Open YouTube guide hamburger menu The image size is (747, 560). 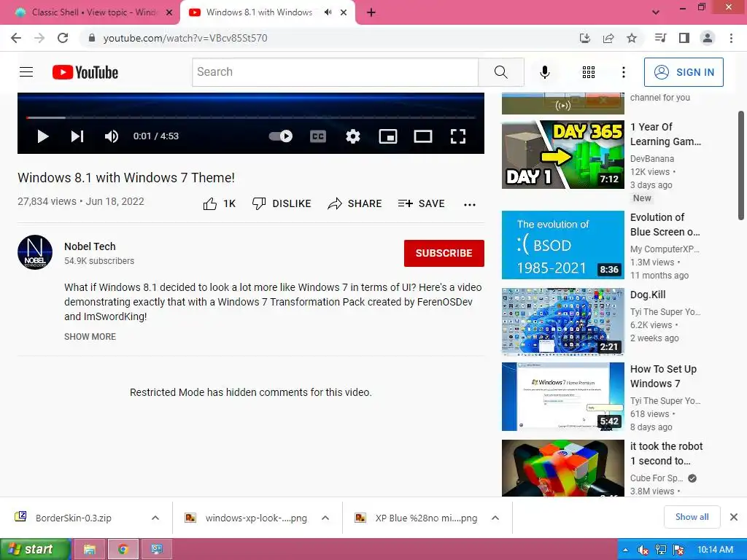coord(26,72)
